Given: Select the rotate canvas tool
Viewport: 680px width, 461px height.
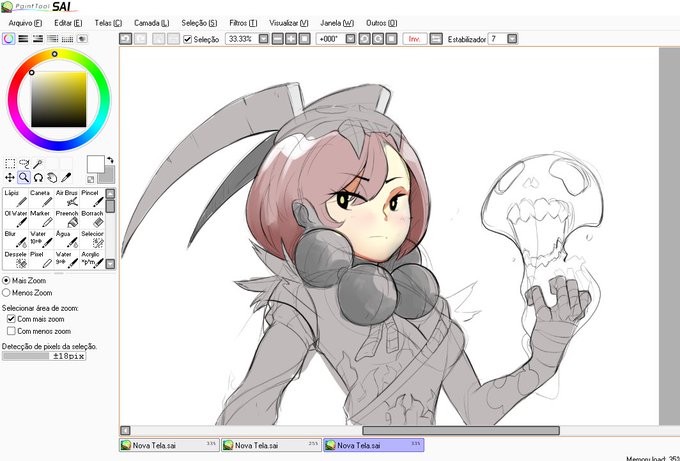Looking at the screenshot, I should tap(38, 177).
